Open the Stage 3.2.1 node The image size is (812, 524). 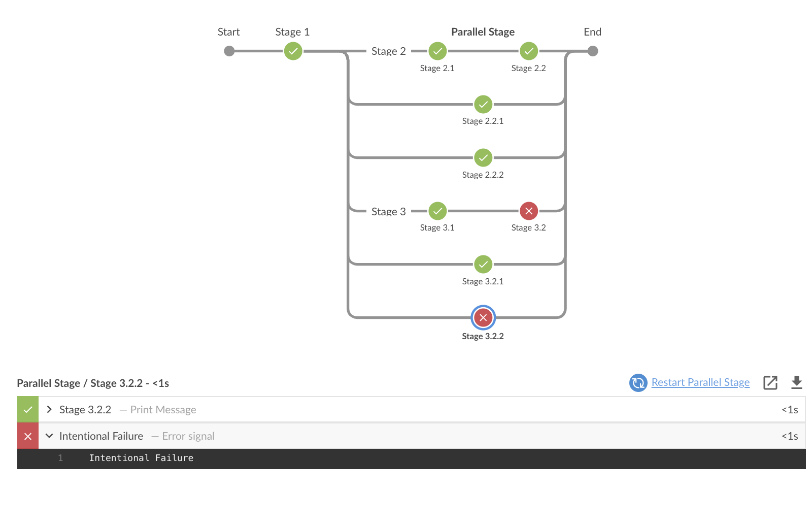(x=483, y=265)
